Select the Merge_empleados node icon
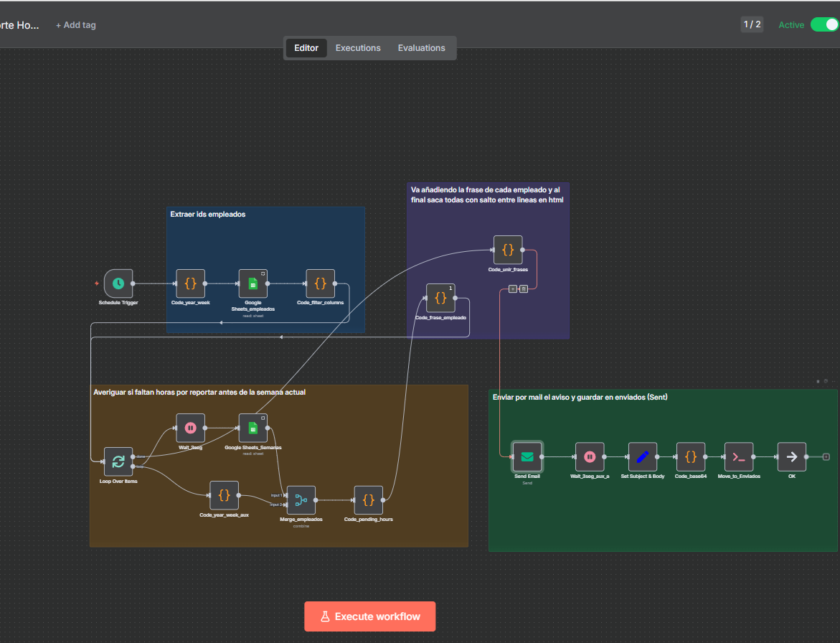Screen dimensions: 840x643 pos(301,499)
